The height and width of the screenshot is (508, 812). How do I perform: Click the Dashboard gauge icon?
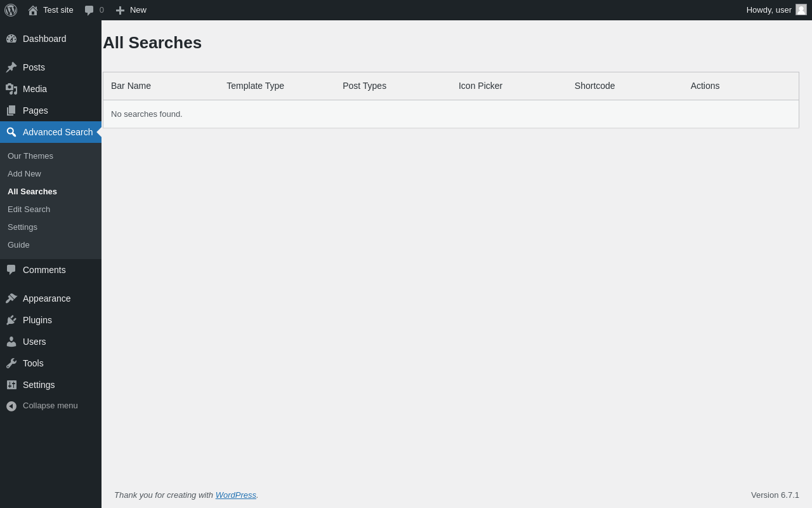[x=11, y=39]
